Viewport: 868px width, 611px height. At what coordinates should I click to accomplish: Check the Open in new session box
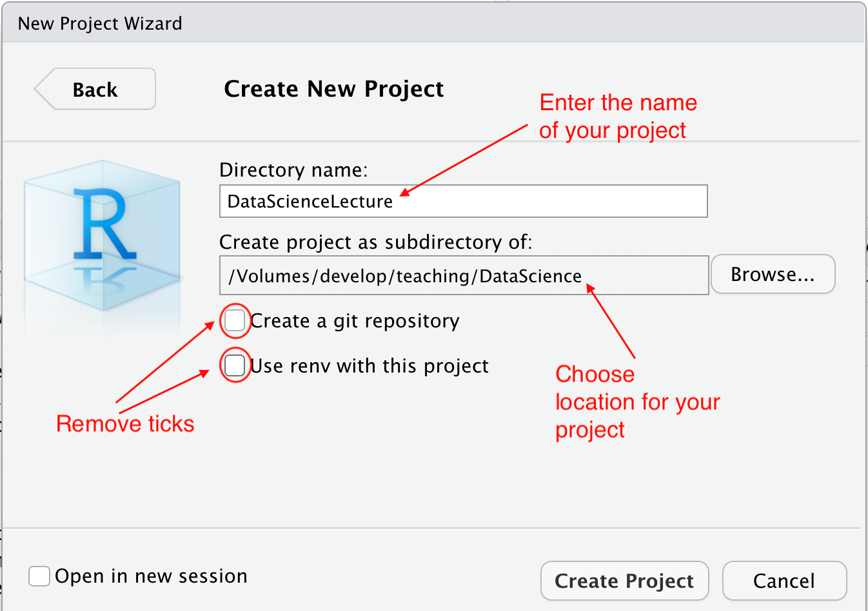pos(39,576)
